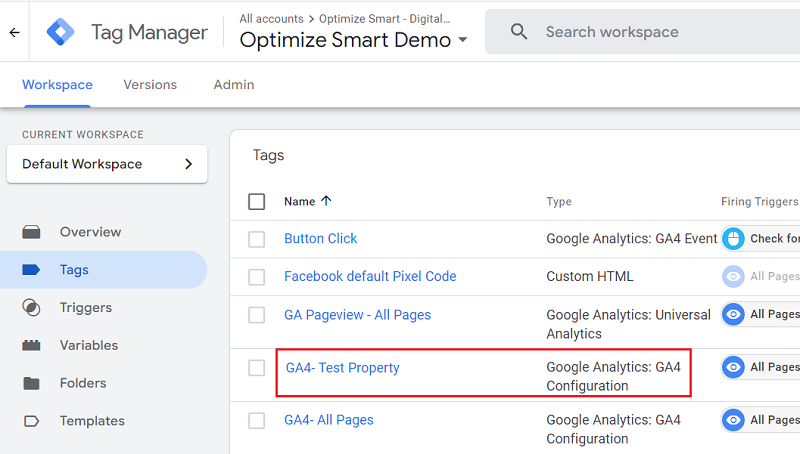
Task: Check the GA4- Test Property checkbox
Action: pyautogui.click(x=257, y=368)
